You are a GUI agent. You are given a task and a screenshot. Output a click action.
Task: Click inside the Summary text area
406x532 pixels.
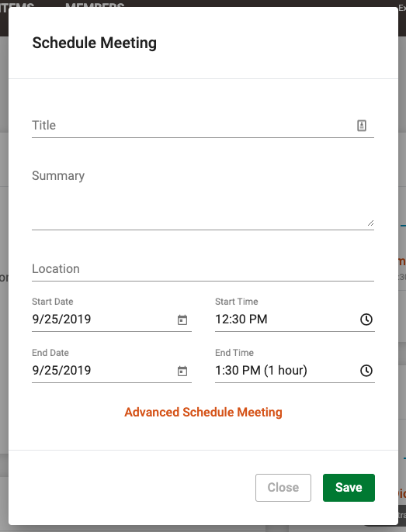tap(203, 198)
